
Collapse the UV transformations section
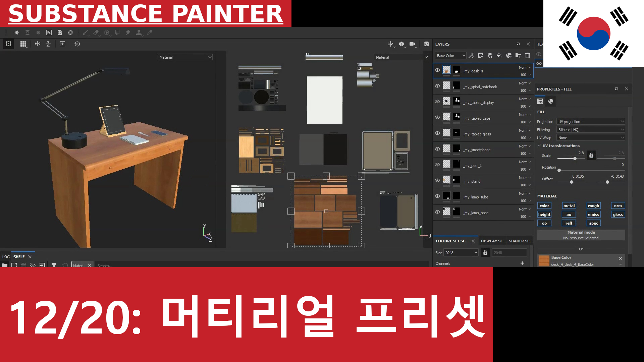(539, 146)
